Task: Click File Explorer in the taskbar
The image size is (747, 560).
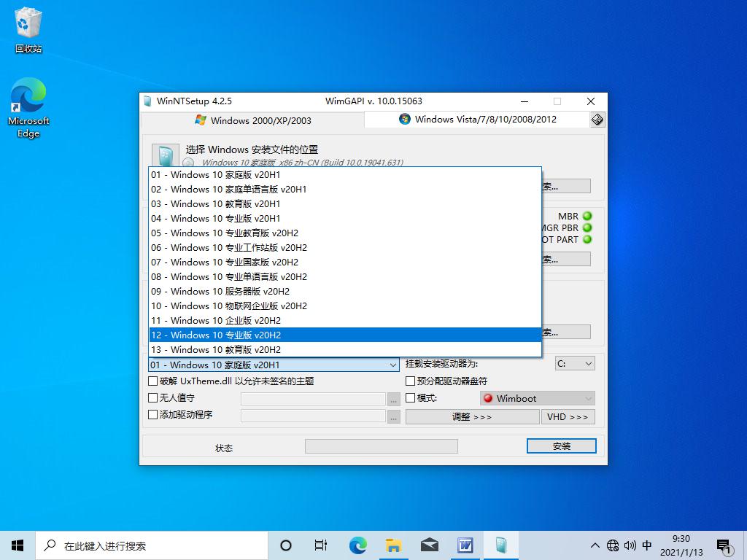Action: [x=394, y=545]
